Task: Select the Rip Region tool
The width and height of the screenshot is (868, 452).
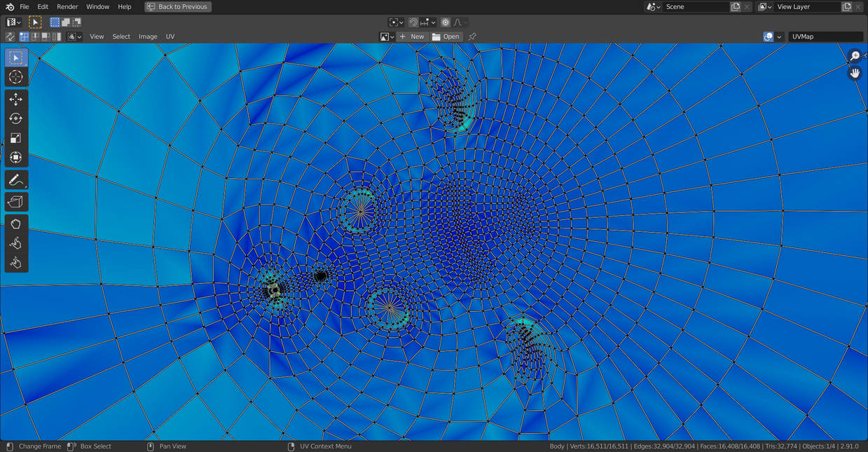Action: (16, 203)
